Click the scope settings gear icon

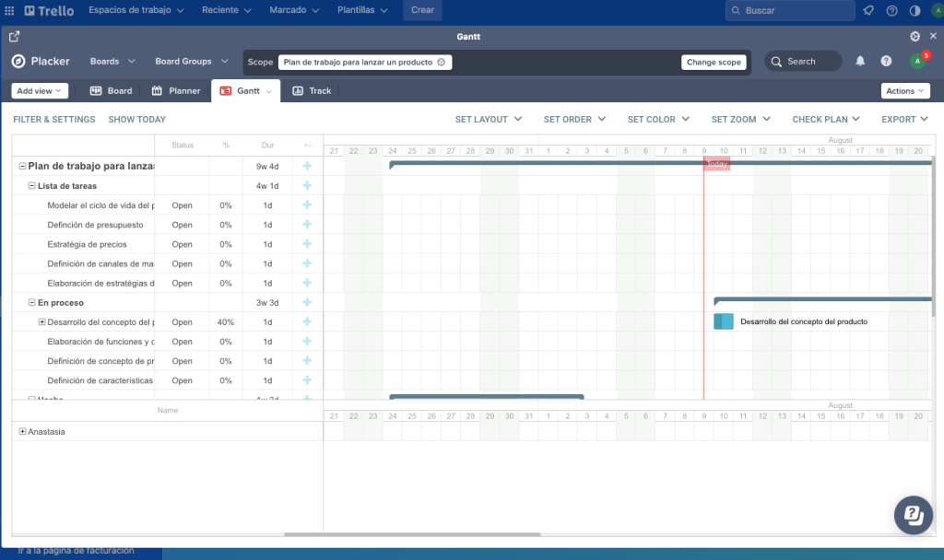tap(441, 63)
